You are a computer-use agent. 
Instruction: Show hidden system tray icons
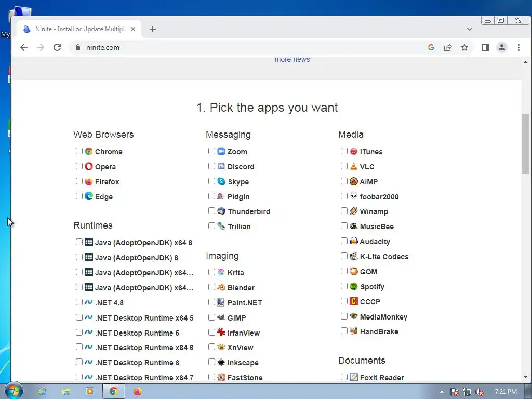442,392
